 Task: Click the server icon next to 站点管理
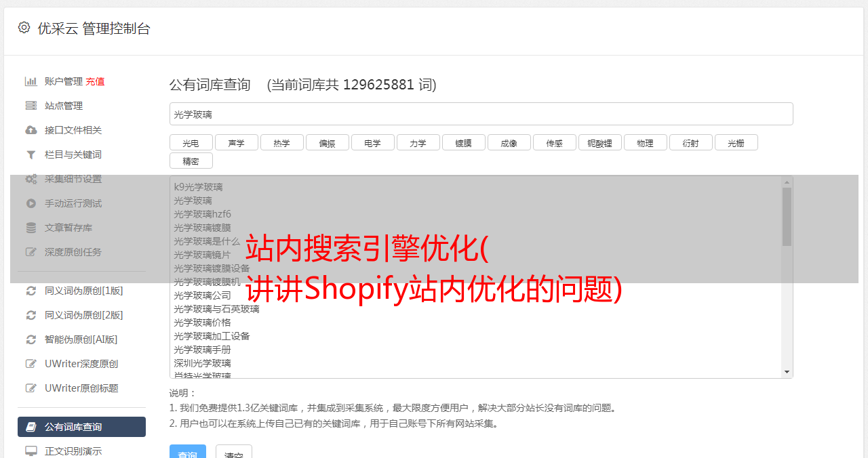pyautogui.click(x=31, y=106)
